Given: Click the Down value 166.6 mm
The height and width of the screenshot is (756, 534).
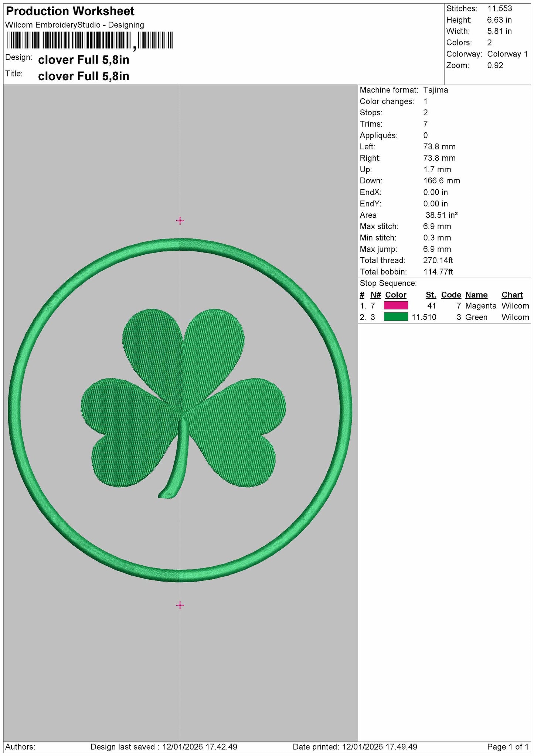Looking at the screenshot, I should tap(442, 181).
